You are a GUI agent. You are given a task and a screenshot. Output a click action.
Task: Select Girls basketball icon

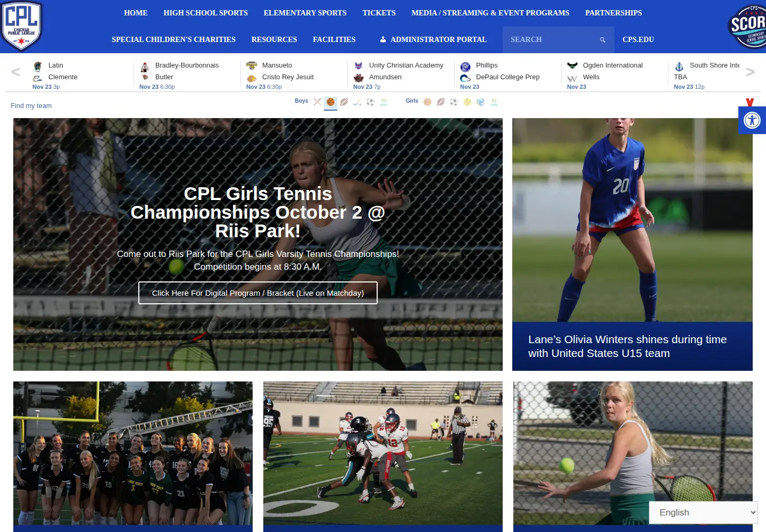tap(427, 102)
